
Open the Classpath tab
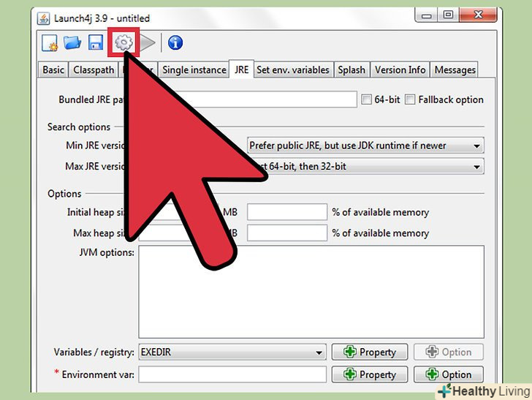(94, 70)
